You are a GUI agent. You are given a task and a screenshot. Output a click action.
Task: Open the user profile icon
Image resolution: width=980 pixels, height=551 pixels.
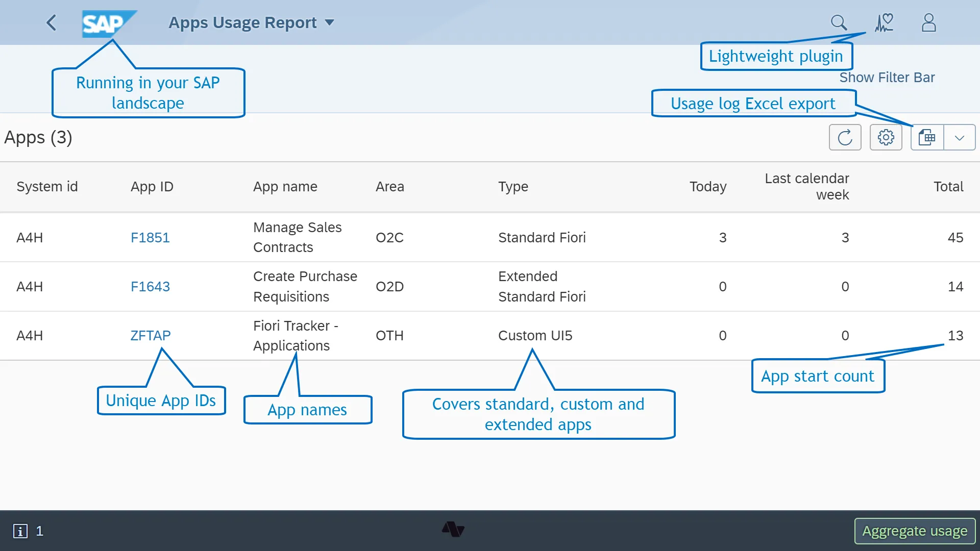929,22
